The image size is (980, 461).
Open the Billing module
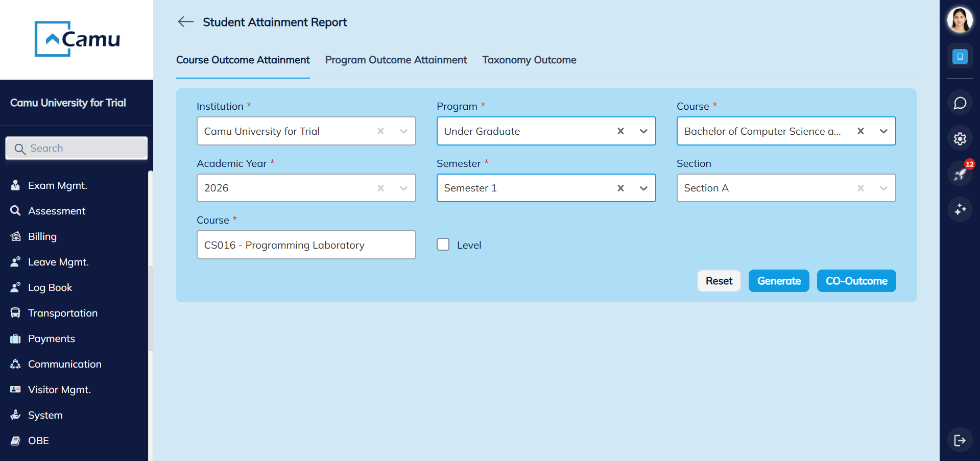pos(43,236)
